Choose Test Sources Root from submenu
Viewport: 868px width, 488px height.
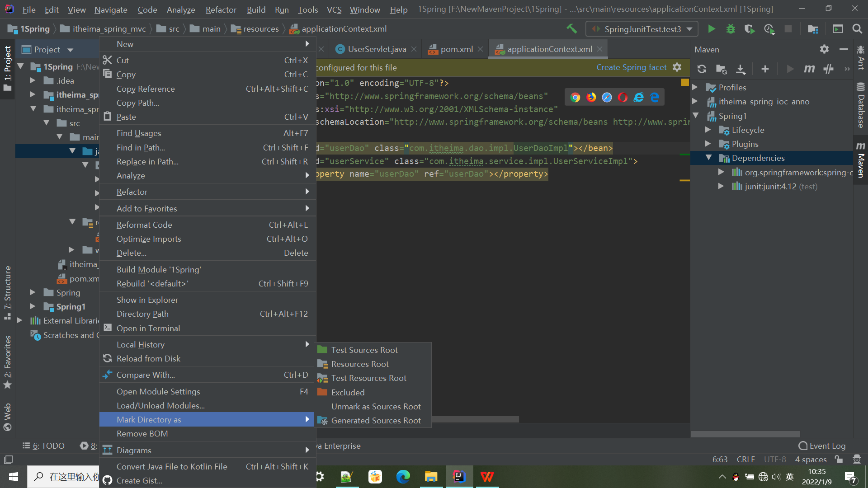364,350
